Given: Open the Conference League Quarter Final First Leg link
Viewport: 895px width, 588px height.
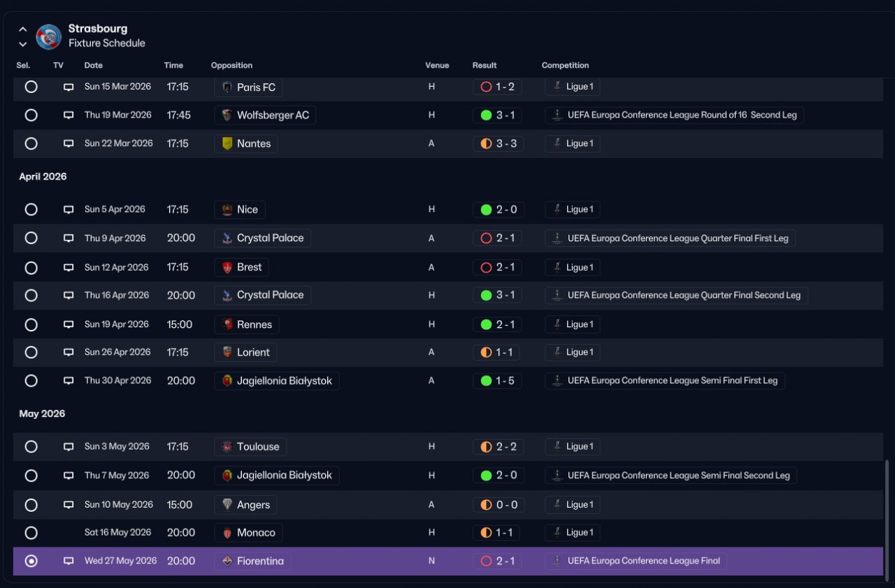Looking at the screenshot, I should [670, 238].
